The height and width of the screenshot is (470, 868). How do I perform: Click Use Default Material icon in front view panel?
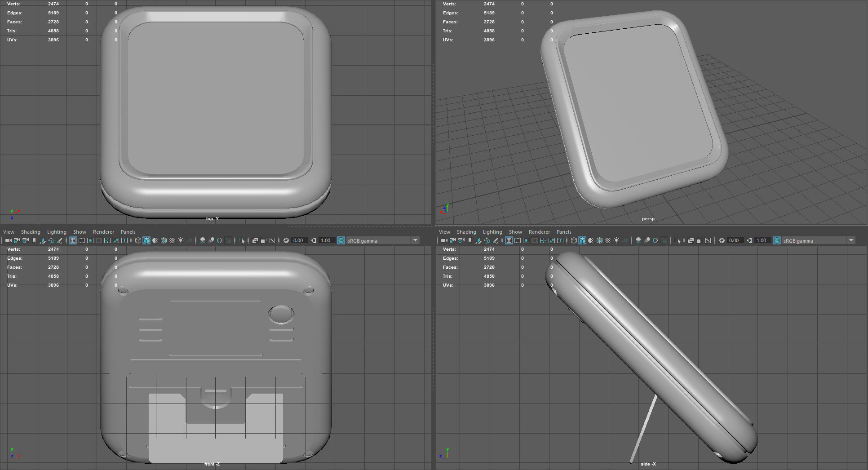point(155,240)
